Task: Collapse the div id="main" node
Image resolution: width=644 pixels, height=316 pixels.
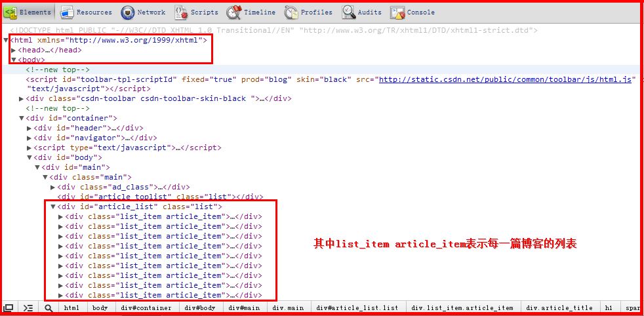Action: pos(37,167)
